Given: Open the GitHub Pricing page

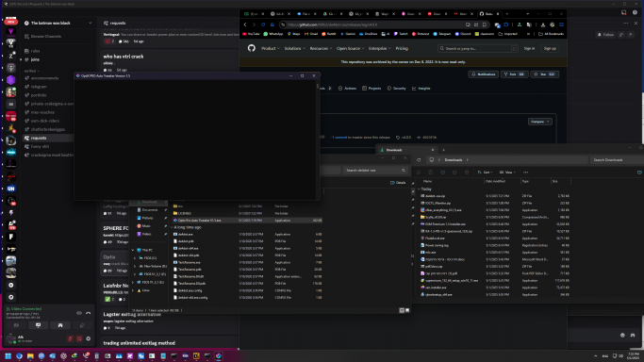Looking at the screenshot, I should pos(402,48).
